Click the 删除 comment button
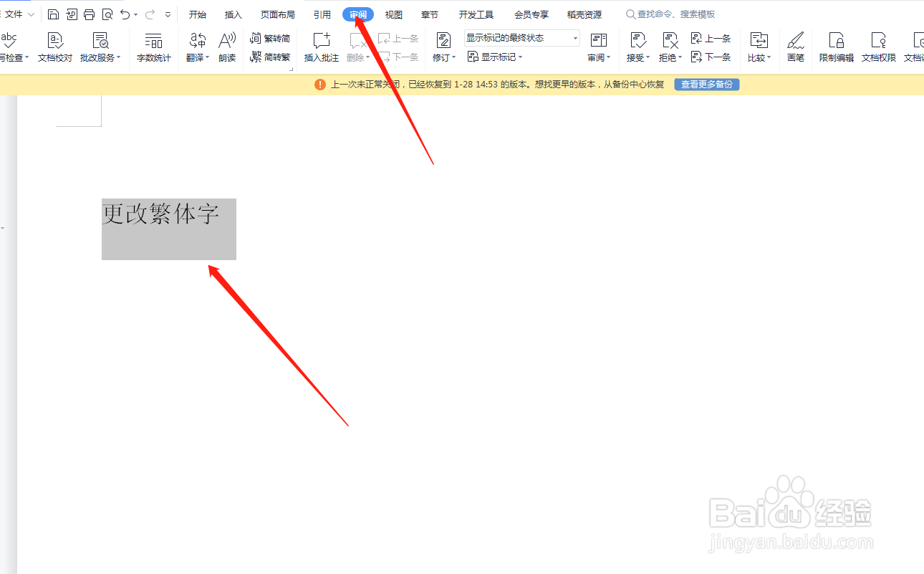 click(358, 47)
